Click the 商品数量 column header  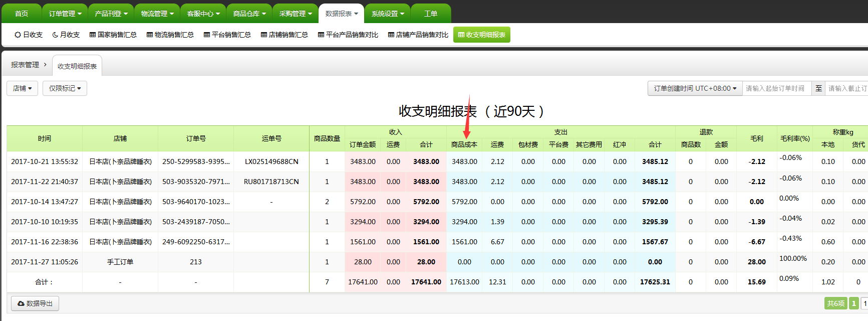click(x=327, y=138)
